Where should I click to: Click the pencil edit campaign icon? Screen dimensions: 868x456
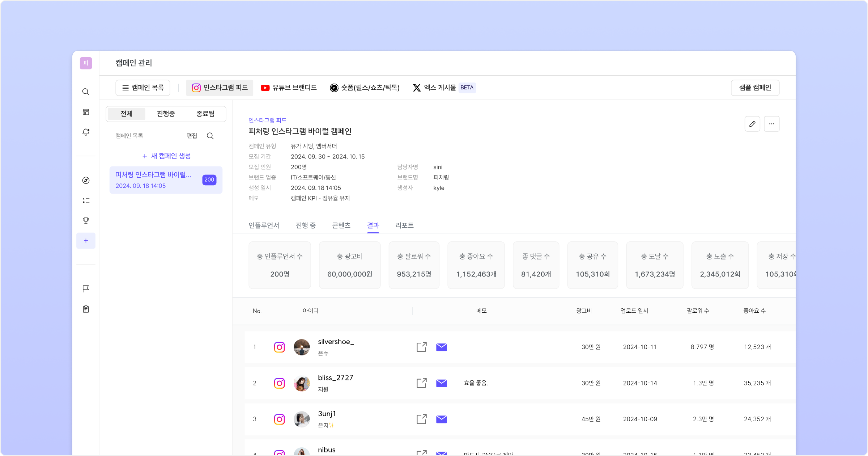[752, 124]
